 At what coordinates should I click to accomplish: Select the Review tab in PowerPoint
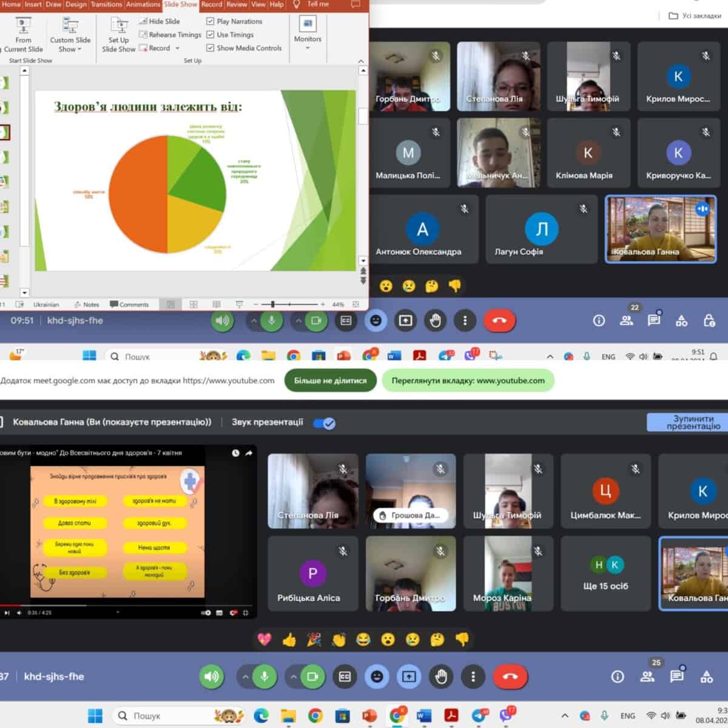237,4
